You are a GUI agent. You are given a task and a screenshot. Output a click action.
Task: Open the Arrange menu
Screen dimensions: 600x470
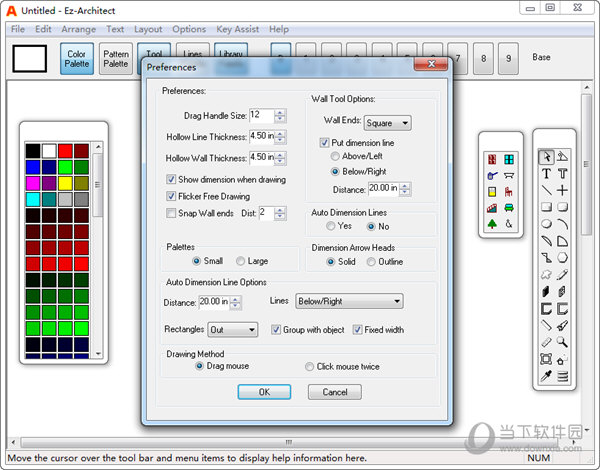(78, 29)
